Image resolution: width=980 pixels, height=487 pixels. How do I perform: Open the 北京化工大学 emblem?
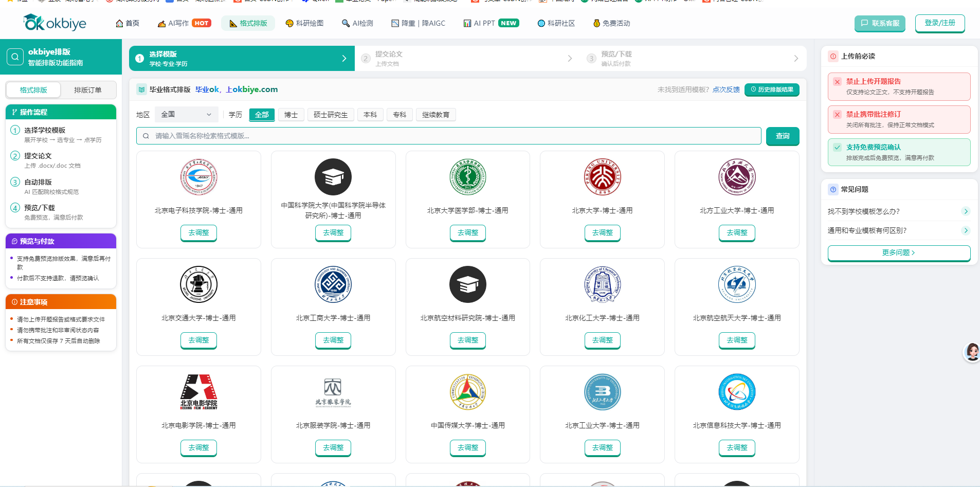click(603, 284)
